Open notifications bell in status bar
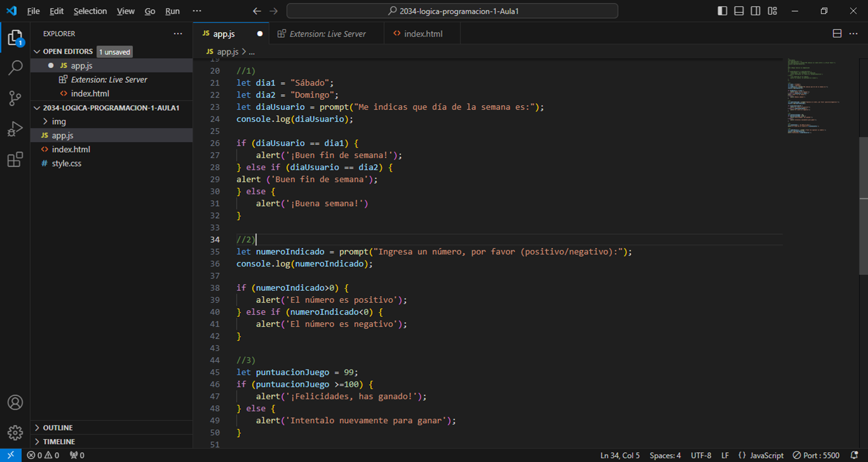The image size is (868, 462). 854,455
